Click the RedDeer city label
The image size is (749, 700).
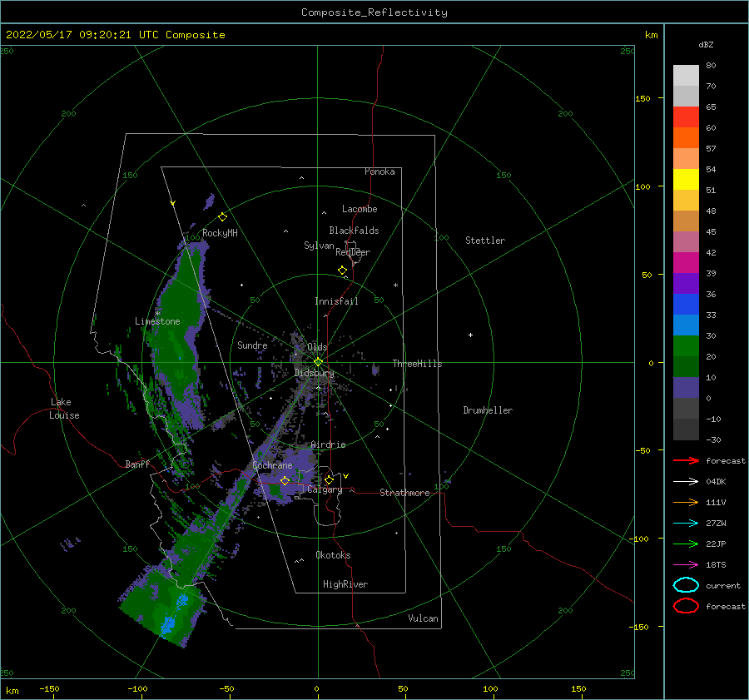[353, 252]
